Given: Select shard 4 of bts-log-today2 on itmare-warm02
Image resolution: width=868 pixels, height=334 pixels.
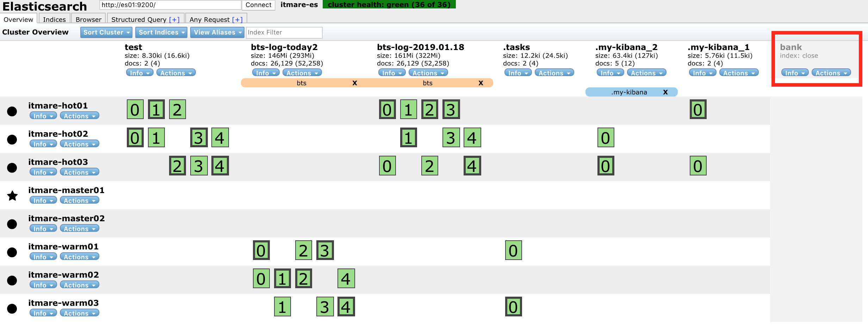Looking at the screenshot, I should tap(346, 278).
